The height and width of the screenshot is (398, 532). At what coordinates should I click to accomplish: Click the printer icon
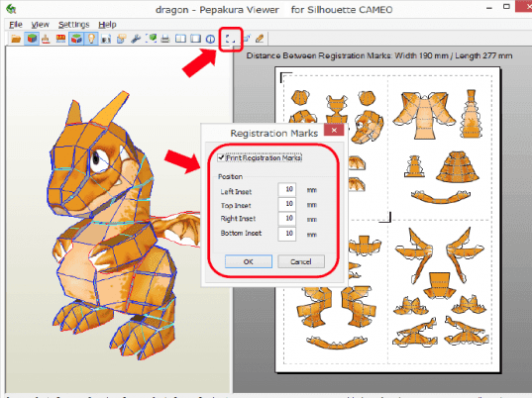coord(165,39)
